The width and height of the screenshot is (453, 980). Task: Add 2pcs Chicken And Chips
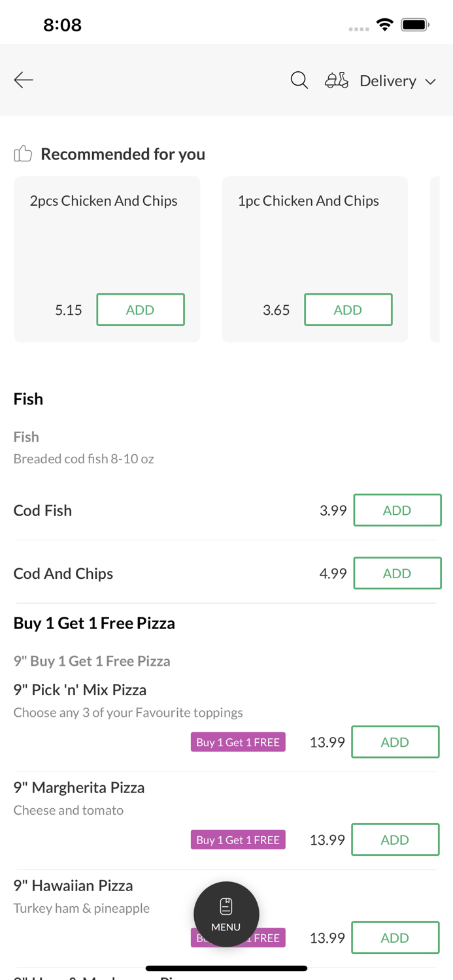pyautogui.click(x=141, y=309)
